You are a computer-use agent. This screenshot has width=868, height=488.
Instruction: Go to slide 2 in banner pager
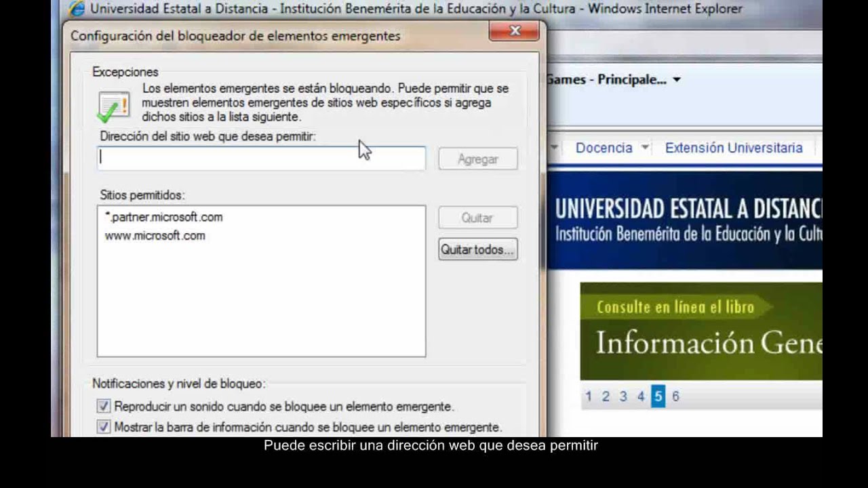click(x=606, y=396)
